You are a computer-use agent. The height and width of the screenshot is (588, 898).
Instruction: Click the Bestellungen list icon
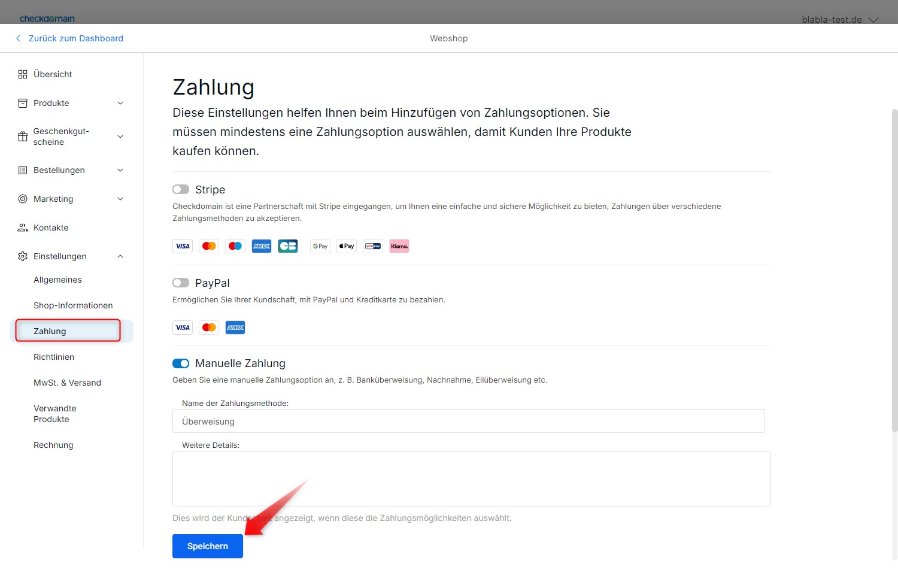(22, 170)
